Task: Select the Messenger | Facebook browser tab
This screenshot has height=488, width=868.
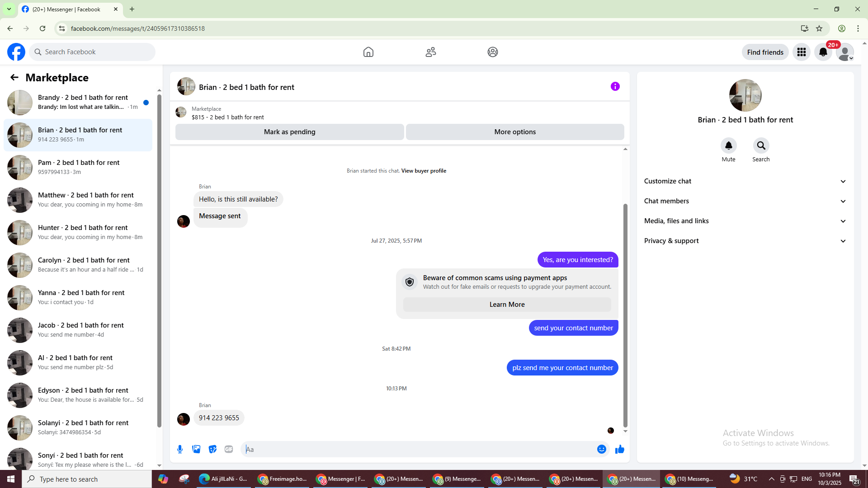Action: (x=70, y=9)
